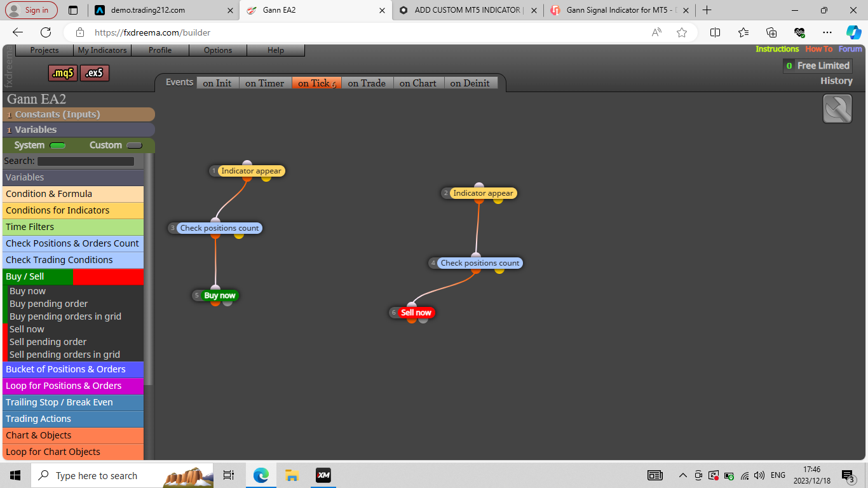Screen dimensions: 868x488
Task: Open the volume control in system tray
Action: point(759,475)
